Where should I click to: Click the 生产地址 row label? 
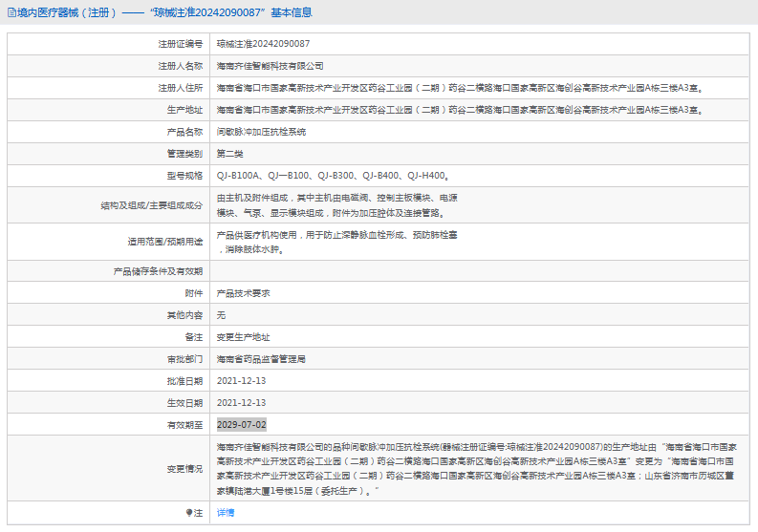184,110
